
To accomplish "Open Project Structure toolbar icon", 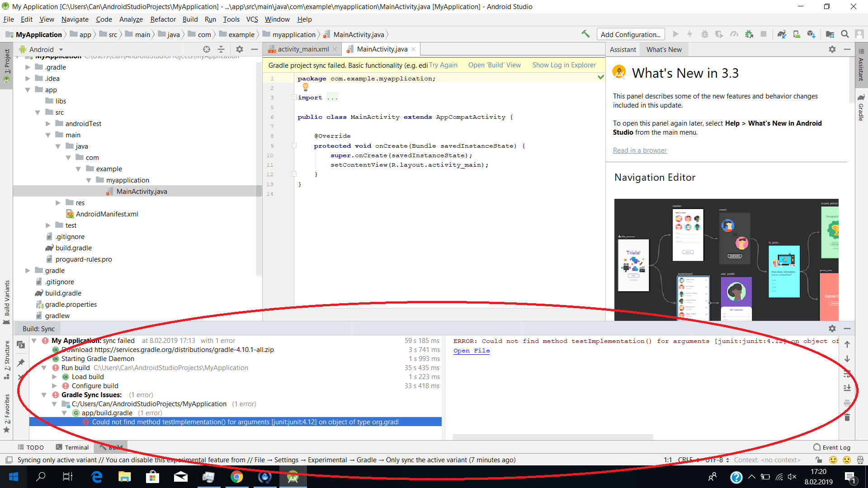I will [830, 34].
